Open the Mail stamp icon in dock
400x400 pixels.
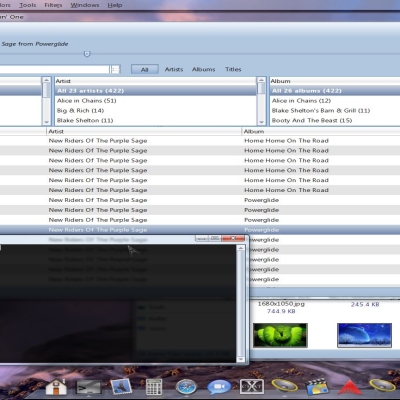(x=121, y=387)
